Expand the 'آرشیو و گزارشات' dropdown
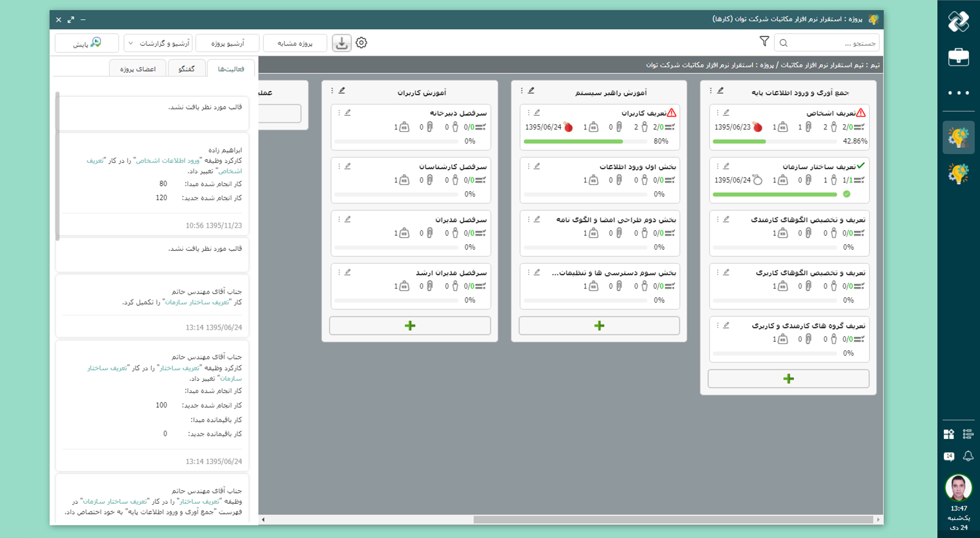The height and width of the screenshot is (538, 980). coord(158,43)
